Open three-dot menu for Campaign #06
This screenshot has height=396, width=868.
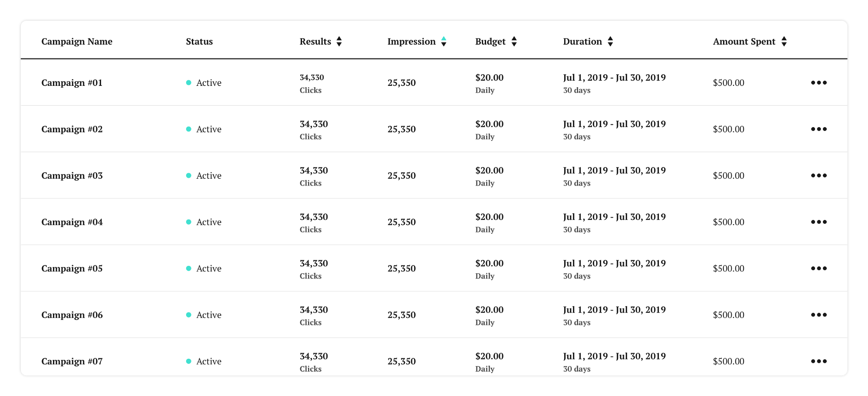tap(819, 314)
